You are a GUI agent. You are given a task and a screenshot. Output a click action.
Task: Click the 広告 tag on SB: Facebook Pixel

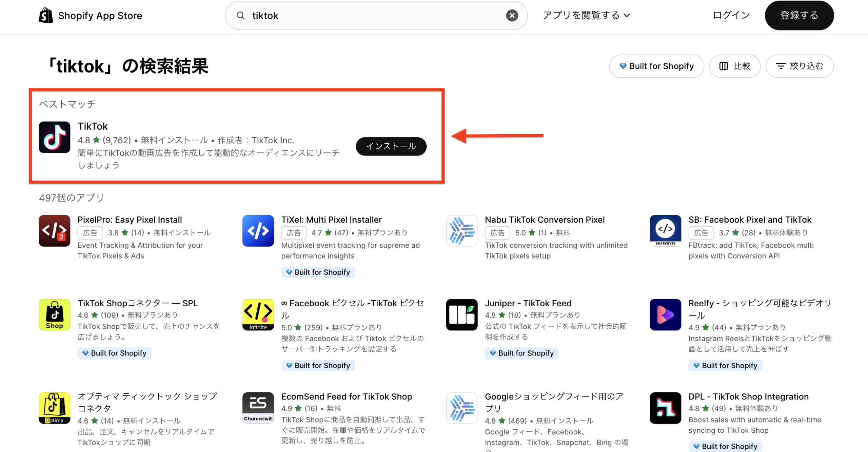tap(701, 233)
